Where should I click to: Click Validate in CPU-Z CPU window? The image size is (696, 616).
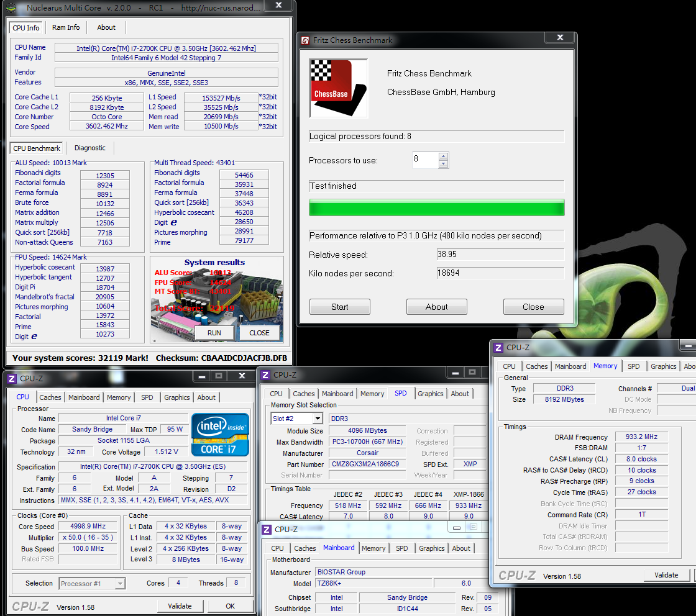180,606
